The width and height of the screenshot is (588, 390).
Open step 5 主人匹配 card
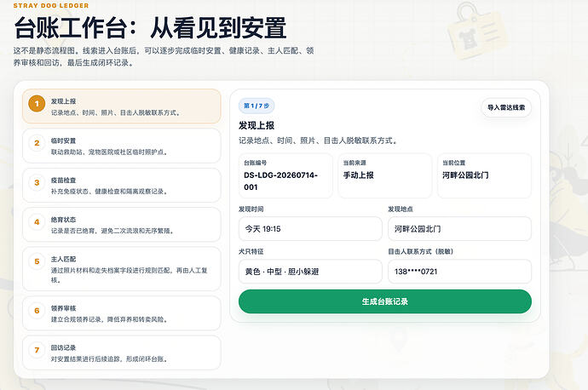pyautogui.click(x=122, y=268)
